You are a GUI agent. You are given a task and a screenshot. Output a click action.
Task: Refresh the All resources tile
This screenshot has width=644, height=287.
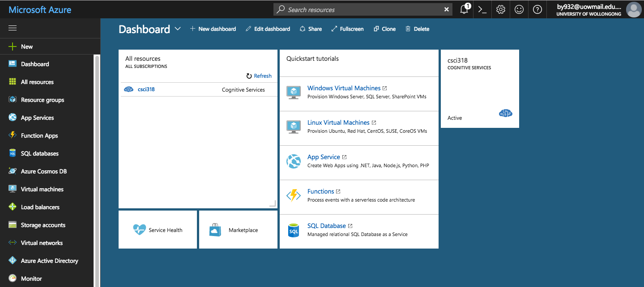pyautogui.click(x=259, y=76)
